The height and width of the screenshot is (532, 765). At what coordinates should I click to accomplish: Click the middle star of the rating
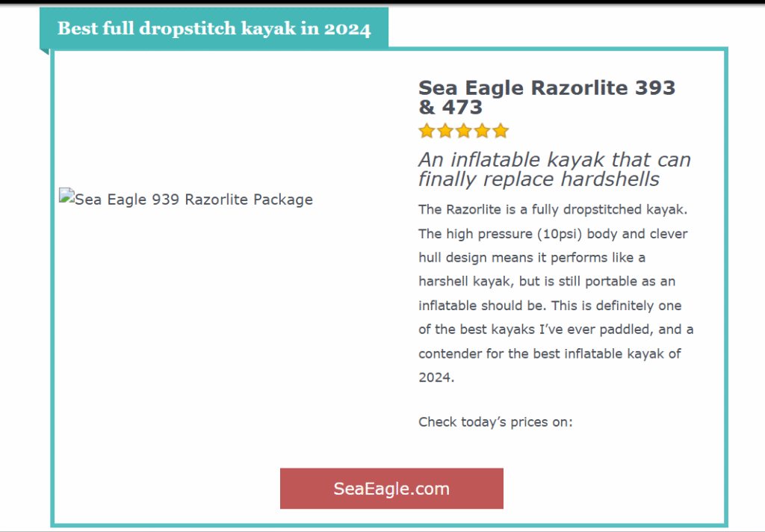(464, 132)
